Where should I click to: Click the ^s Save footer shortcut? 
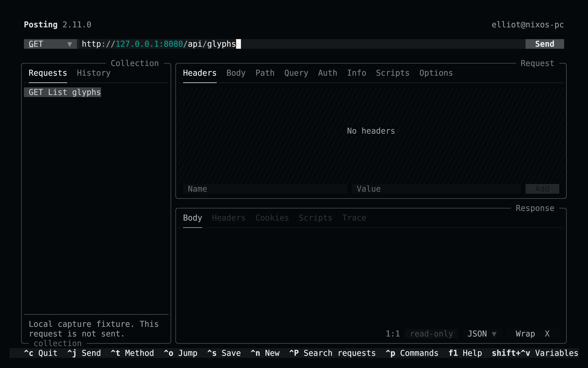[224, 353]
